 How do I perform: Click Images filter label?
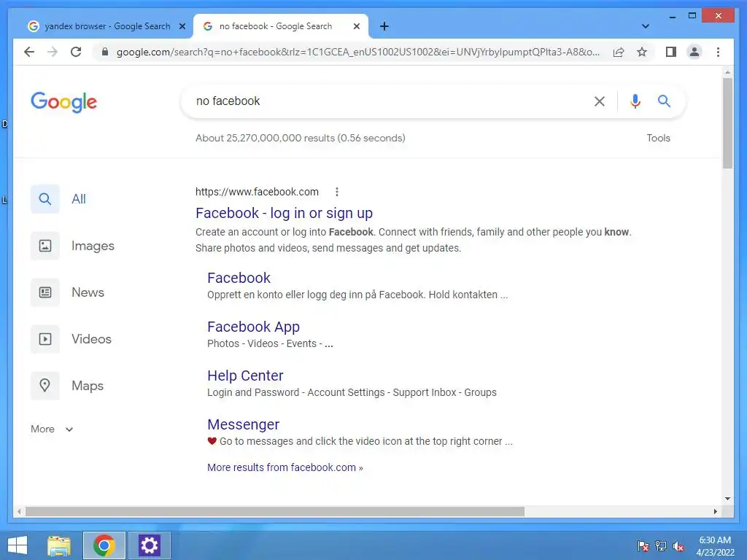93,246
